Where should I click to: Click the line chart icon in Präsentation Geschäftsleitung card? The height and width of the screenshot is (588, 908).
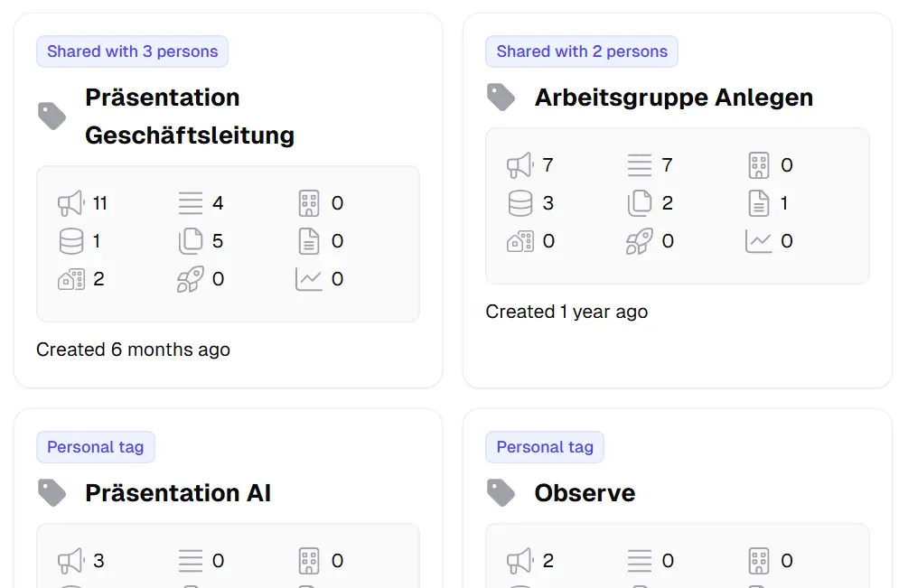click(309, 279)
